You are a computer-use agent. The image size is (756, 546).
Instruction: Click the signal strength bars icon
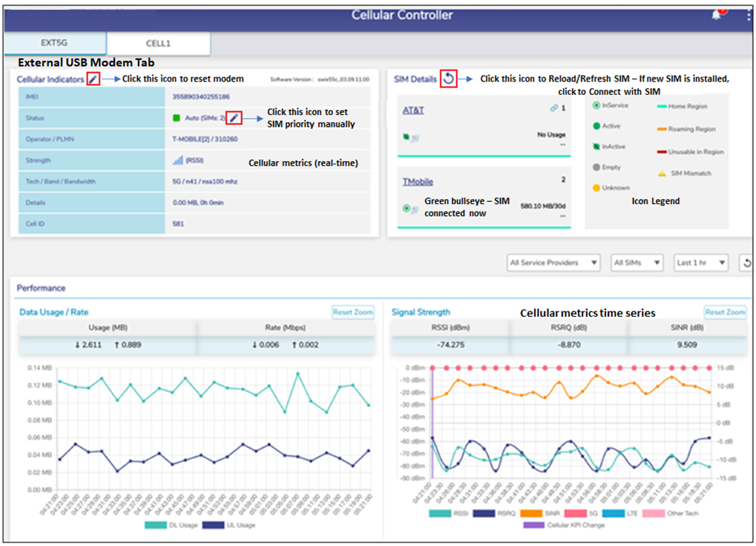[x=177, y=160]
